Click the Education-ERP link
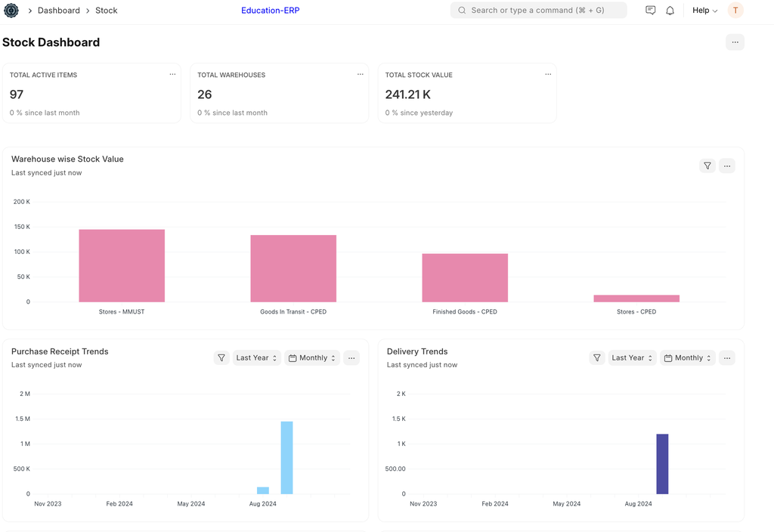 270,11
